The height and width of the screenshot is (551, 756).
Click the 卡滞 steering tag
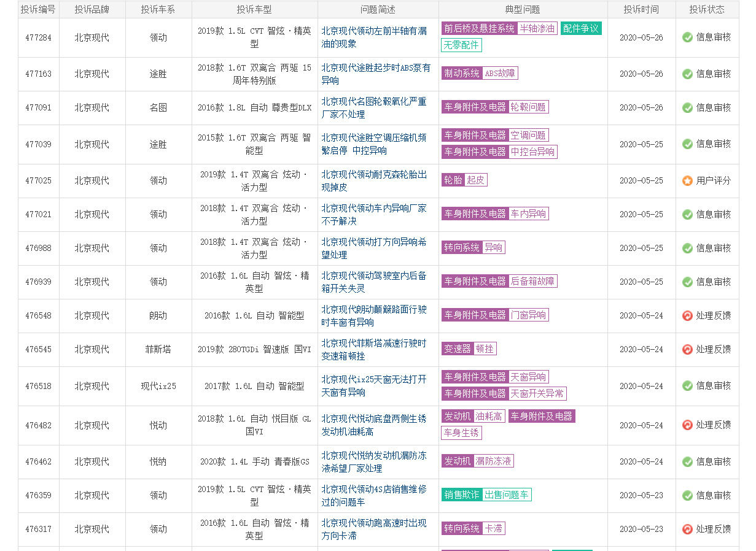494,529
